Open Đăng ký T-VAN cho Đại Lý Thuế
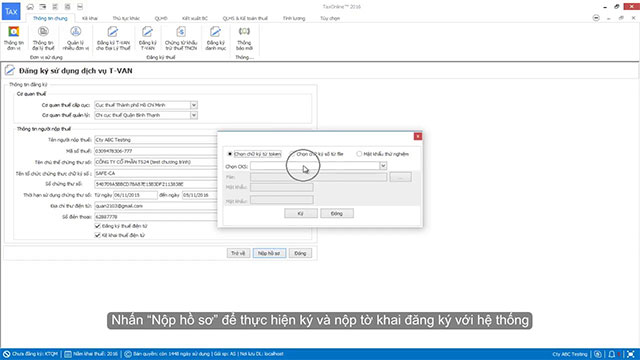The height and width of the screenshot is (360, 640). coord(113,38)
